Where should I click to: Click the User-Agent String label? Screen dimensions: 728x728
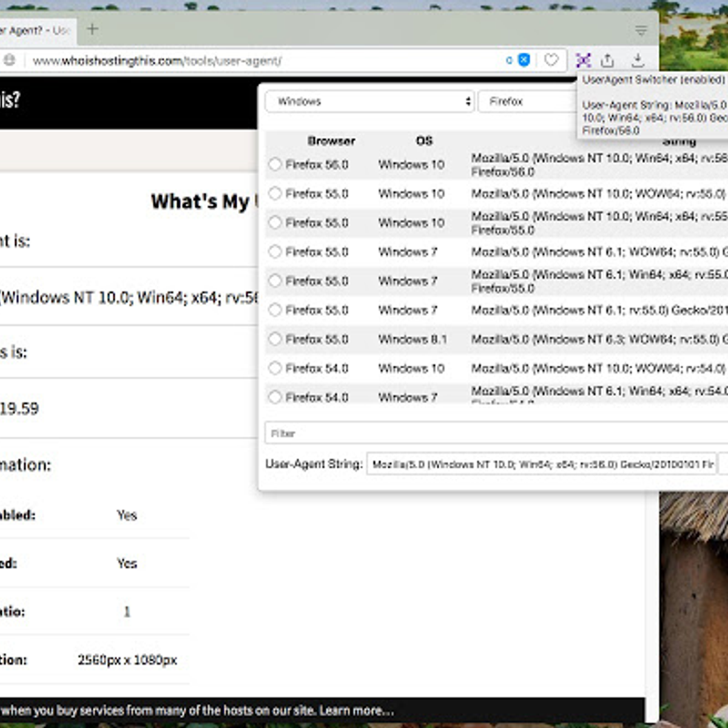[x=314, y=464]
